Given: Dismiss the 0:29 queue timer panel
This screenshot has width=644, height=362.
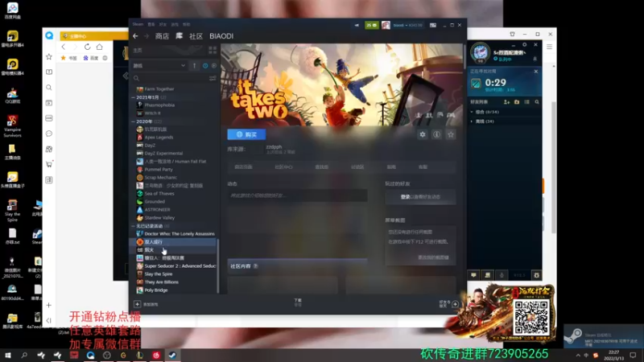Looking at the screenshot, I should pos(536,72).
